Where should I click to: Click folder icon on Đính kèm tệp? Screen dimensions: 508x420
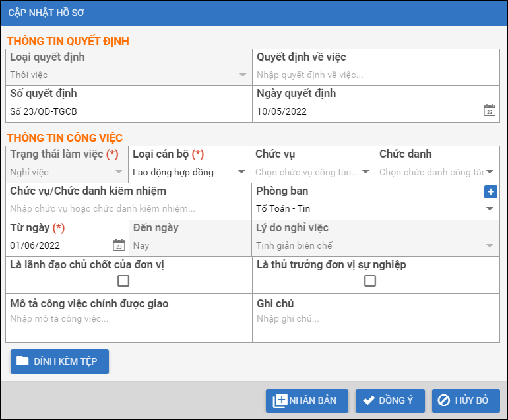[x=23, y=361]
